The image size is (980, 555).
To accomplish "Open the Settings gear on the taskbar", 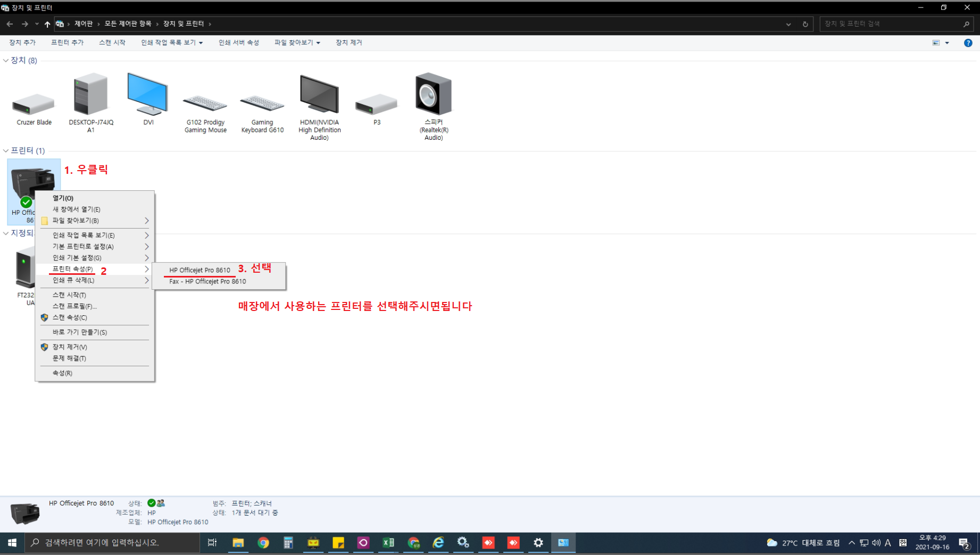I will 538,543.
